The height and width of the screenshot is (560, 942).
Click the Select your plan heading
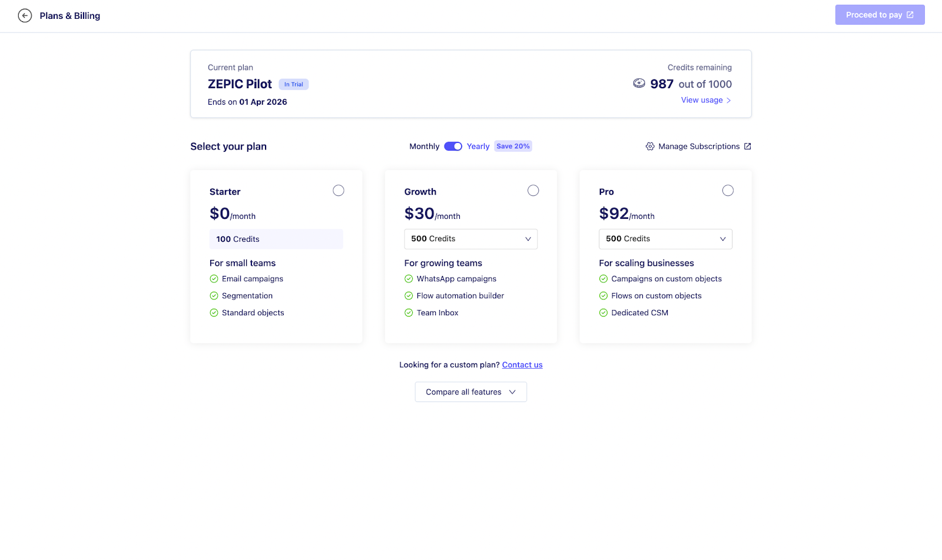(228, 146)
